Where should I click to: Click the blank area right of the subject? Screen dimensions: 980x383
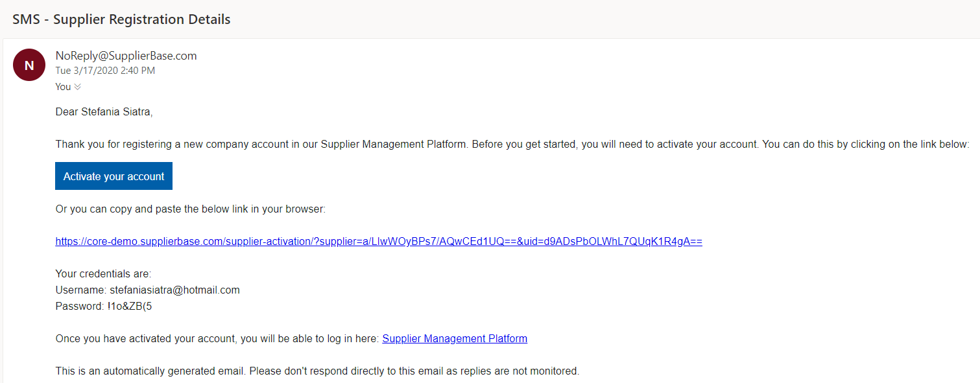point(584,19)
